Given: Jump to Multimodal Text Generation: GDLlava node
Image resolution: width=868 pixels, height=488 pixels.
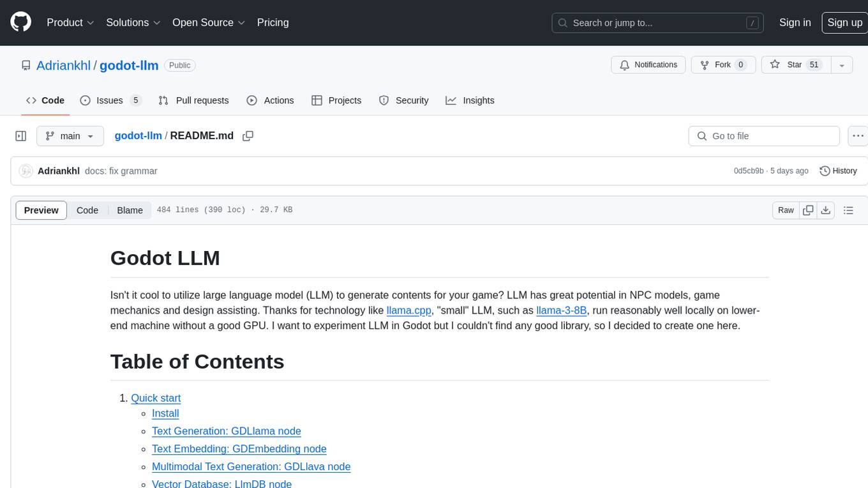Looking at the screenshot, I should (251, 466).
